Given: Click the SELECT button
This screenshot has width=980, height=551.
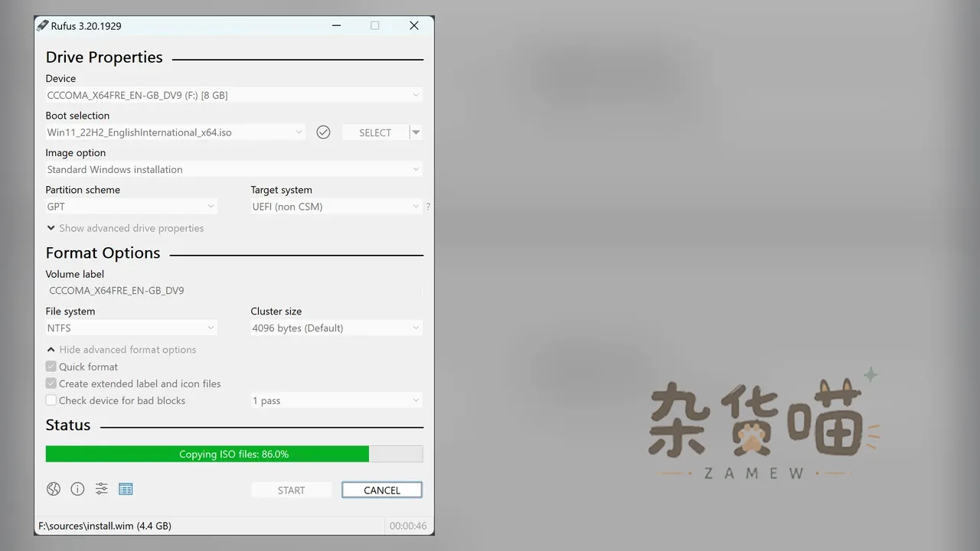Looking at the screenshot, I should point(375,132).
